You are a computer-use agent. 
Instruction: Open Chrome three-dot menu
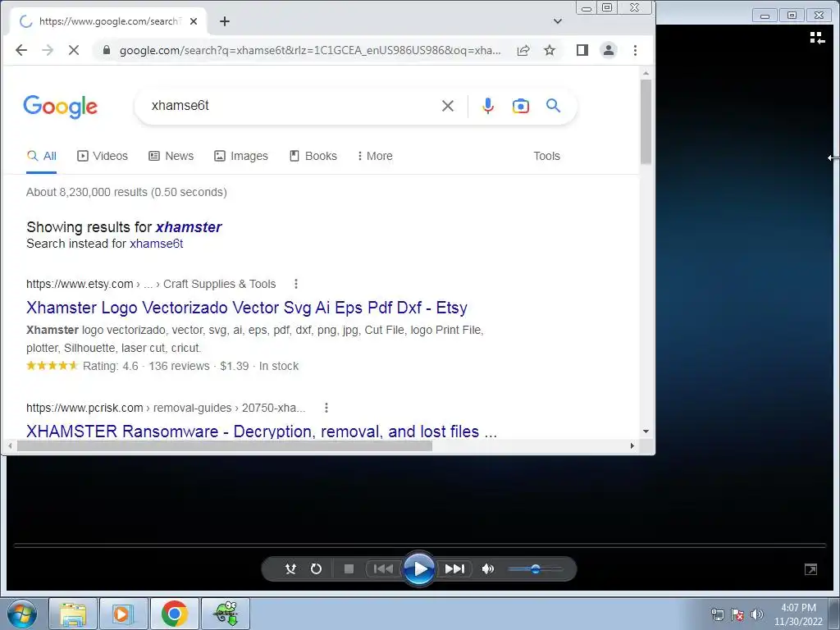636,50
